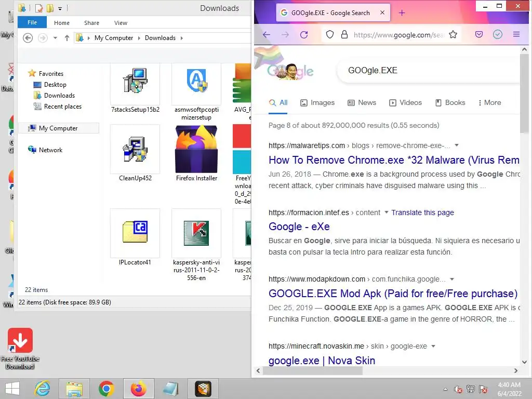Click Downloads in the address path

(160, 38)
